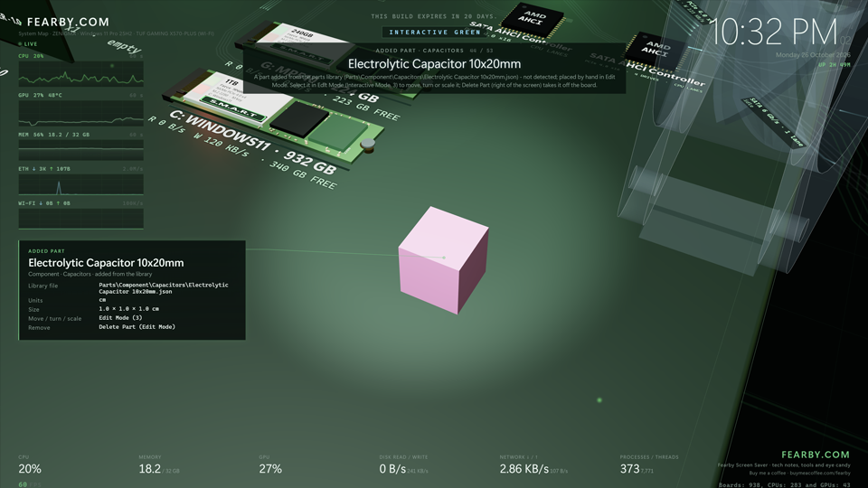
Task: Click the GPU usage graph
Action: coord(80,114)
